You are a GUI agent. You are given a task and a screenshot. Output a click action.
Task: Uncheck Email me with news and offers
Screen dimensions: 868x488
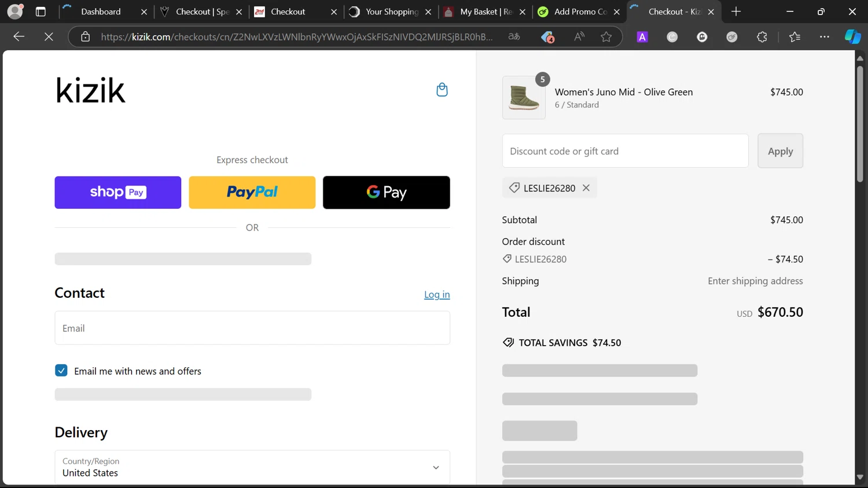61,370
